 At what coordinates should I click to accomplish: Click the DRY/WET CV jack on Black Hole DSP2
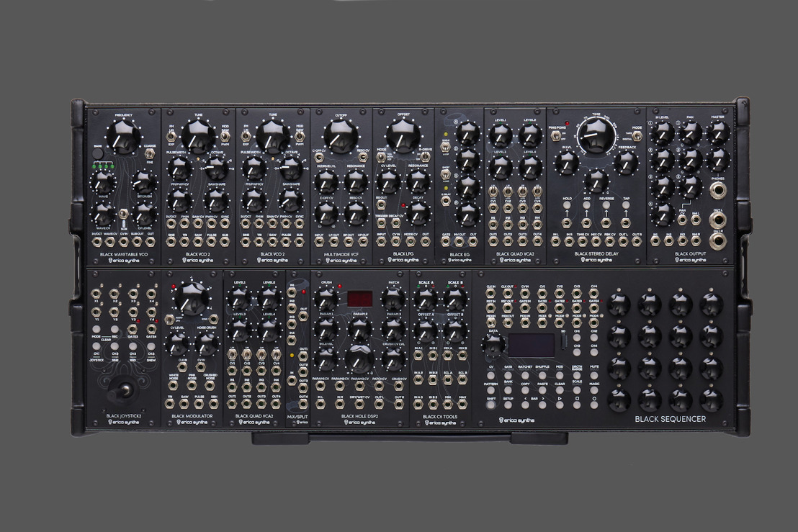coord(359,405)
